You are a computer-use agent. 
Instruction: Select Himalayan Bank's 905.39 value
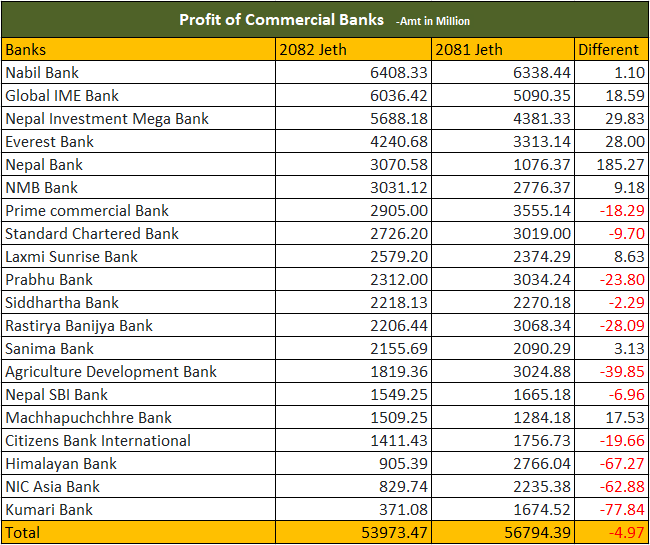pos(354,463)
